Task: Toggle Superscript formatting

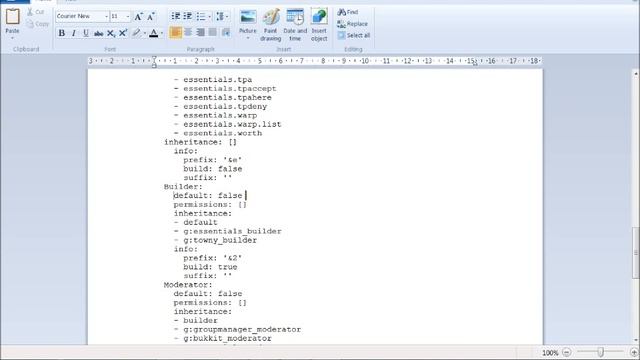Action: pyautogui.click(x=123, y=33)
